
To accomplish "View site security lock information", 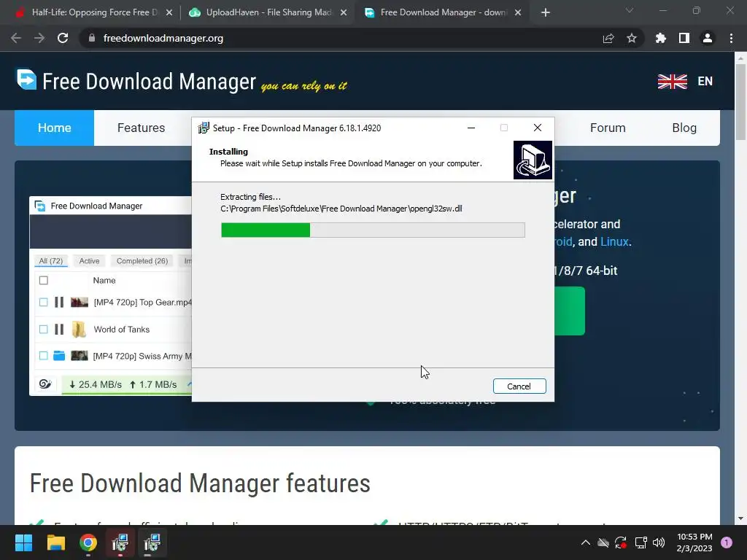I will 92,38.
